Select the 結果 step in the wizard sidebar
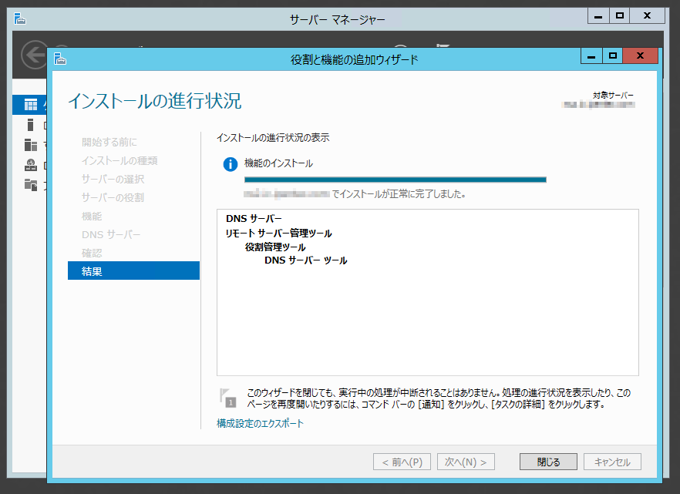 134,271
